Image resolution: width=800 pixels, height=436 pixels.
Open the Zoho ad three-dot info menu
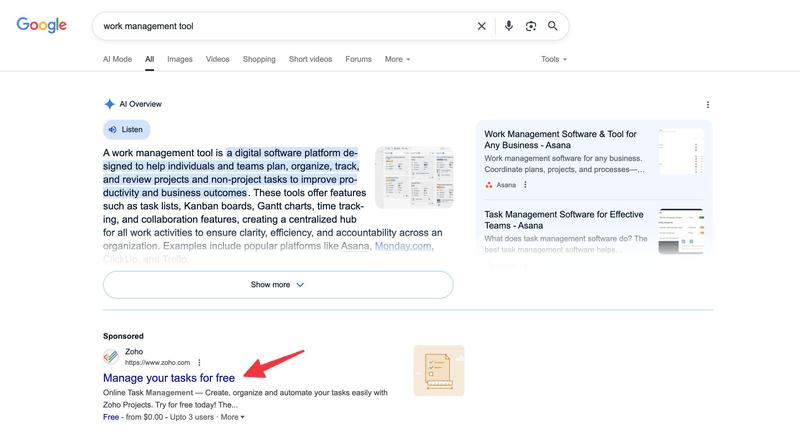[x=199, y=363]
